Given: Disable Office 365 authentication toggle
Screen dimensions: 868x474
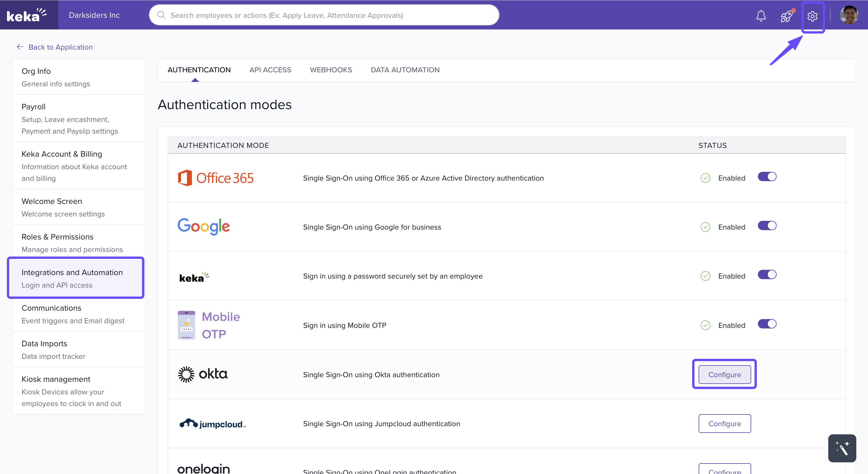Looking at the screenshot, I should coord(767,177).
